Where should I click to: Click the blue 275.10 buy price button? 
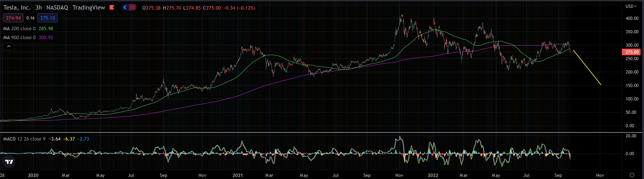click(x=47, y=18)
